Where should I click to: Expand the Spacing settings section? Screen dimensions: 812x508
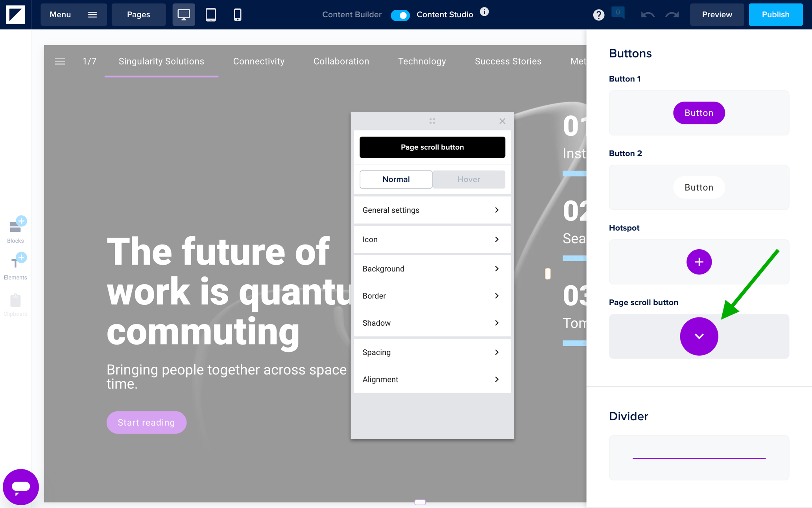(x=432, y=352)
